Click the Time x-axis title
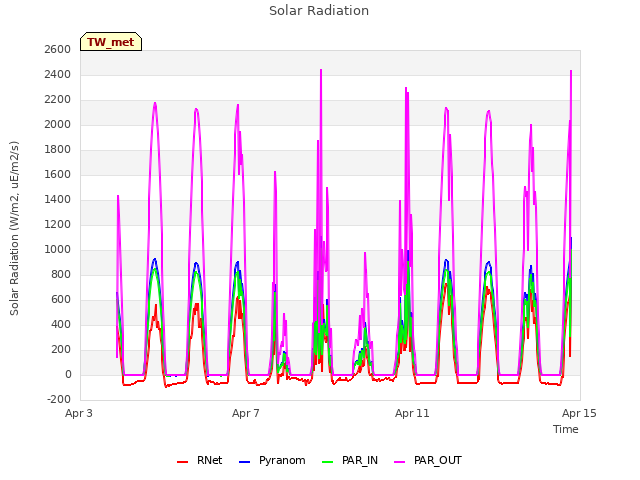The image size is (640, 480). 566,429
